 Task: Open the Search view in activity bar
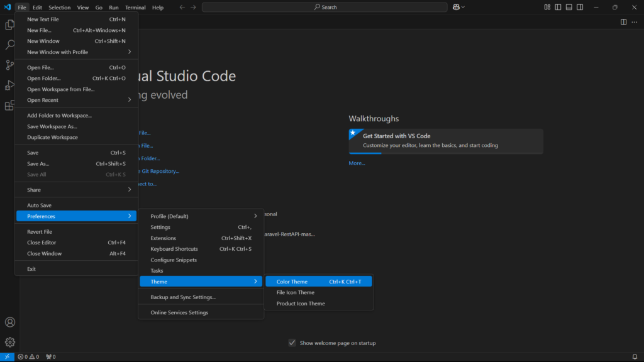10,45
